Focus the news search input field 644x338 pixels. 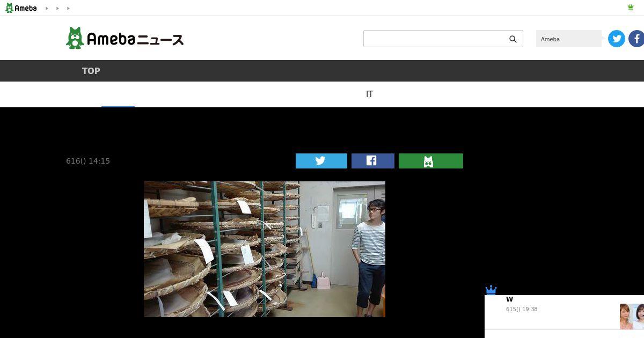pyautogui.click(x=443, y=39)
